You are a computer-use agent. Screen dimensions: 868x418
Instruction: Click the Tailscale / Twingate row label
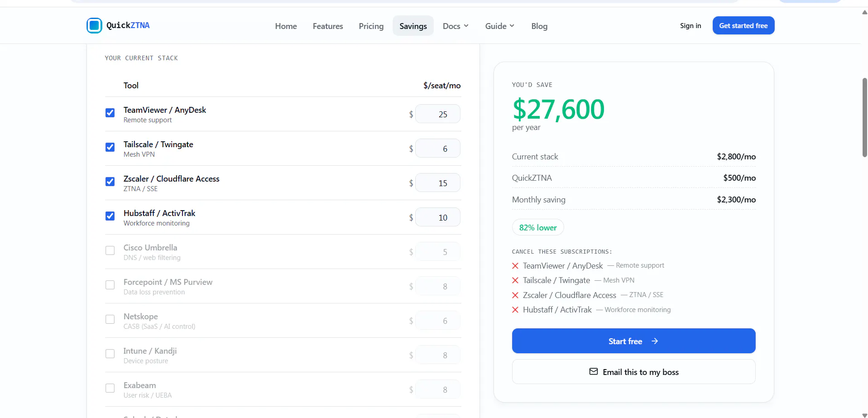158,144
